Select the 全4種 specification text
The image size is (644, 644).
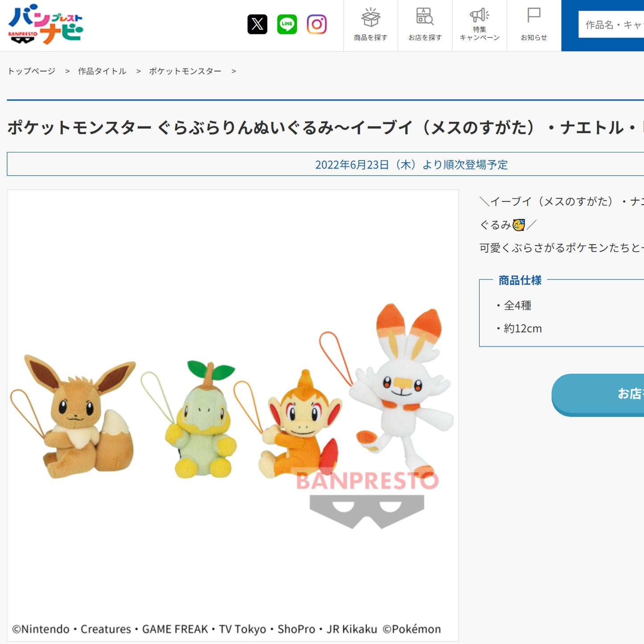pos(518,306)
